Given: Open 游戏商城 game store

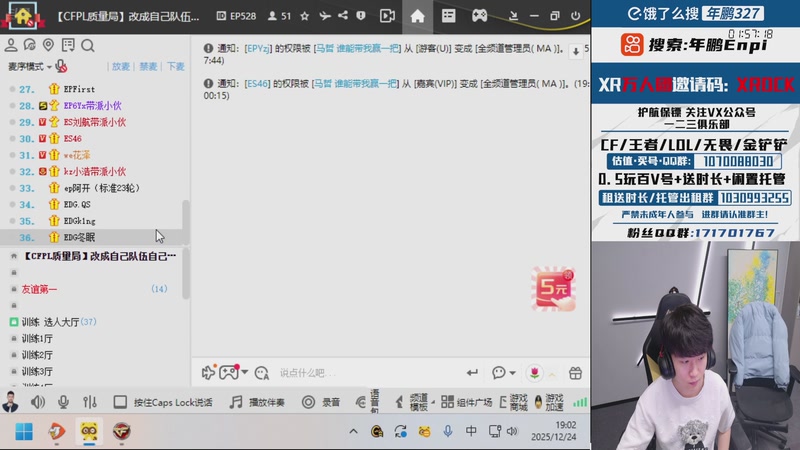Looking at the screenshot, I should [x=513, y=402].
